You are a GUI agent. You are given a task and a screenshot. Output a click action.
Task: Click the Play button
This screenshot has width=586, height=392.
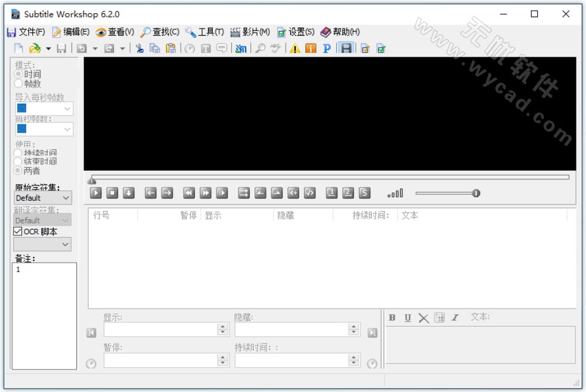(95, 192)
